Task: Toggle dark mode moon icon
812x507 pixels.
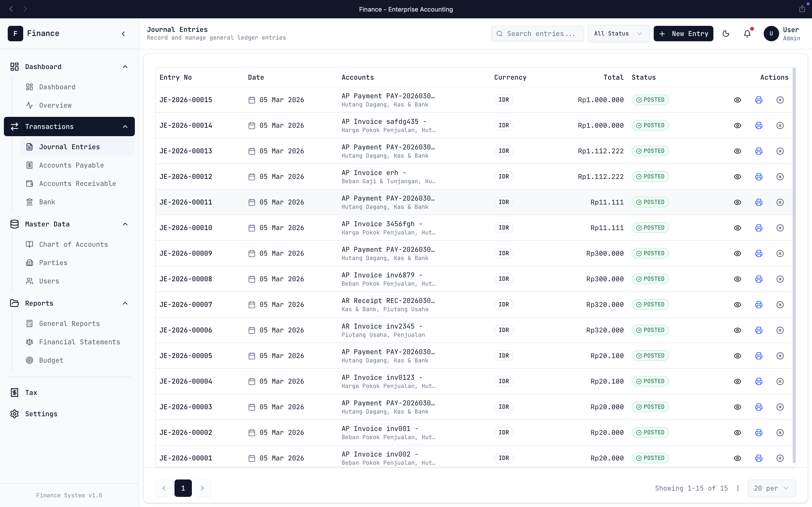Action: click(x=726, y=34)
